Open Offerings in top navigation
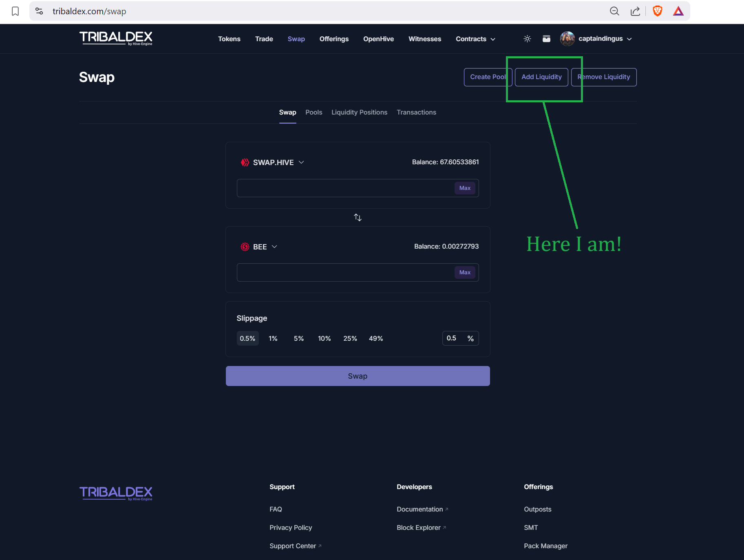The height and width of the screenshot is (560, 744). 334,39
